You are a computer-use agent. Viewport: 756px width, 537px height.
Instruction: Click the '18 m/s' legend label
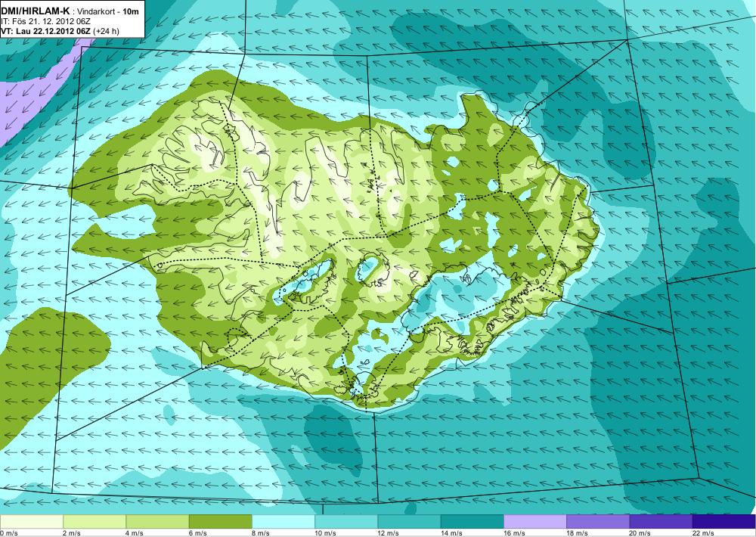pyautogui.click(x=577, y=533)
